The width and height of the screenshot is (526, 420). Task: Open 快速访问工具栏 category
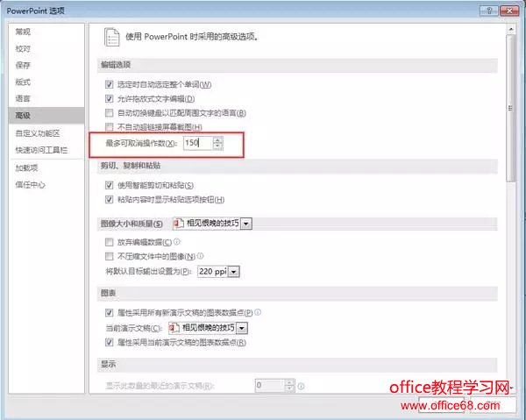46,150
